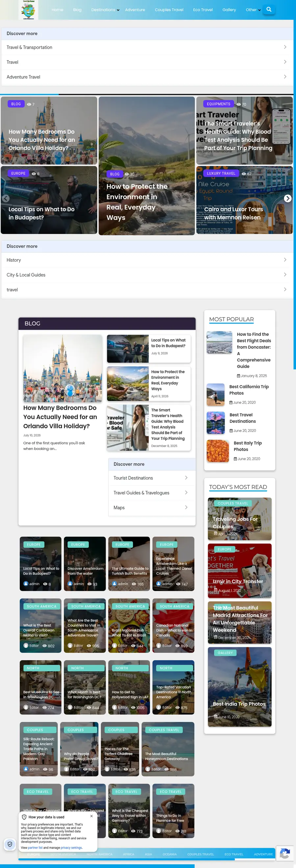Image resolution: width=296 pixels, height=868 pixels.
Task: Click views eye icon on Budapest slide
Action: (34, 174)
